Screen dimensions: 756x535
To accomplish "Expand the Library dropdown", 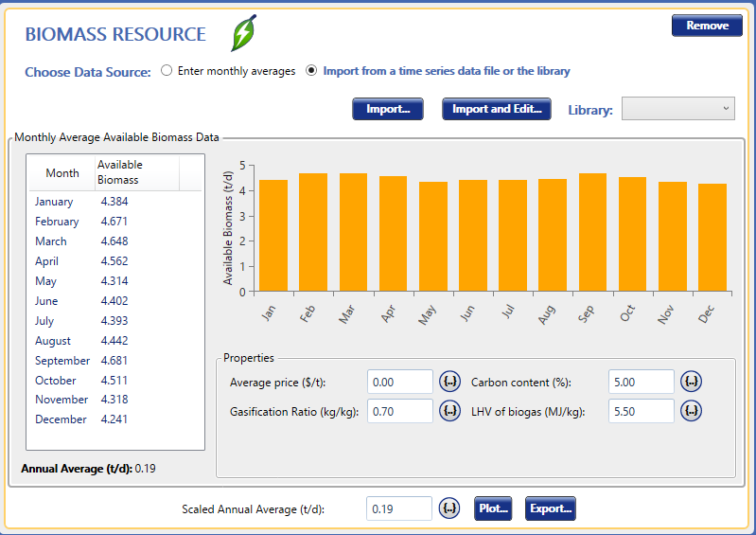I will [677, 109].
